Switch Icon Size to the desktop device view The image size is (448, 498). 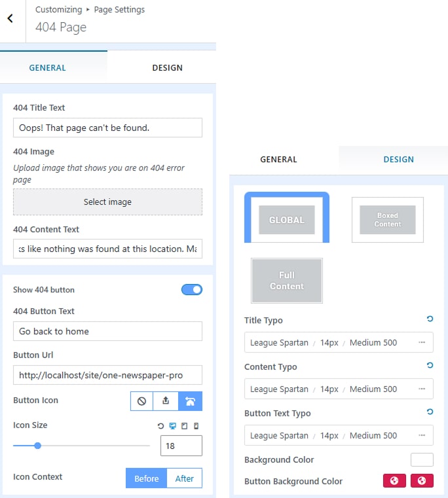pos(173,426)
